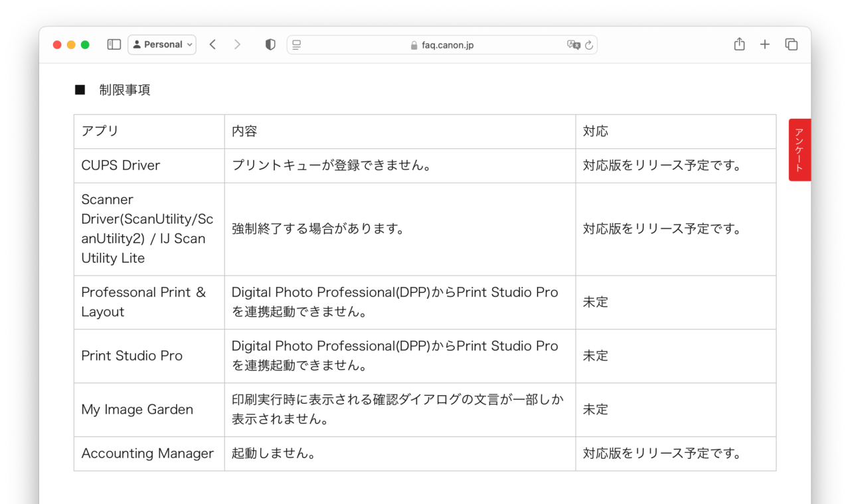Viewport: 850px width, 504px height.
Task: Click the DPP description in Print Studio Pro row
Action: [x=394, y=356]
